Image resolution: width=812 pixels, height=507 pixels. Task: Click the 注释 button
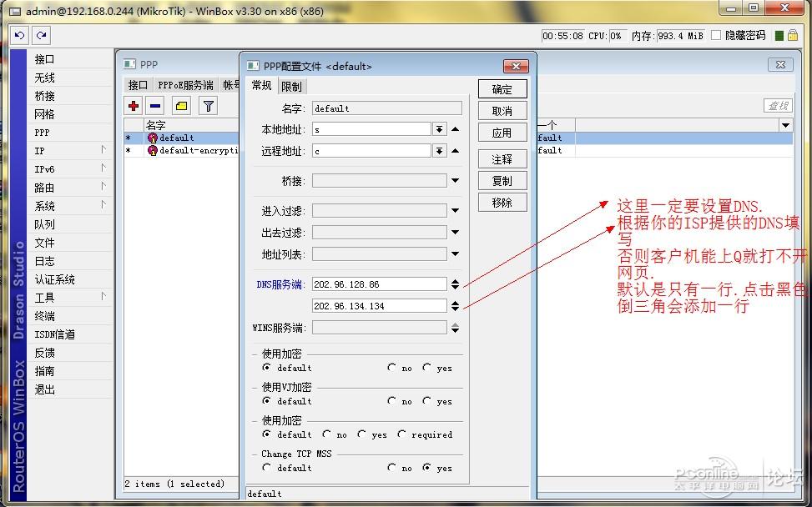[502, 159]
